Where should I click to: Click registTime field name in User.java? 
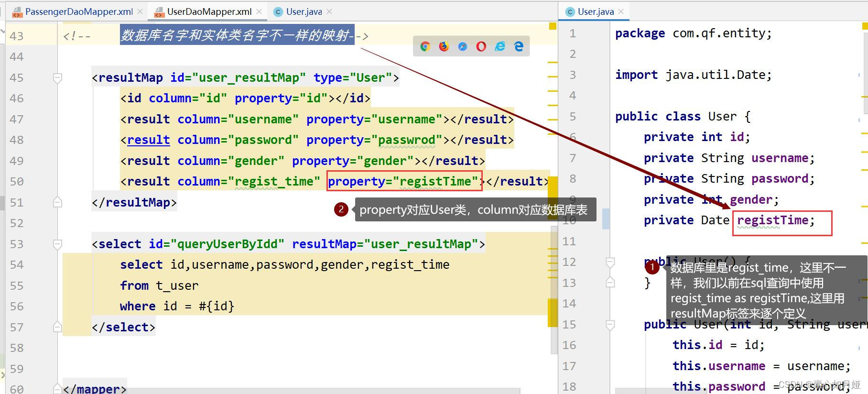click(x=773, y=220)
